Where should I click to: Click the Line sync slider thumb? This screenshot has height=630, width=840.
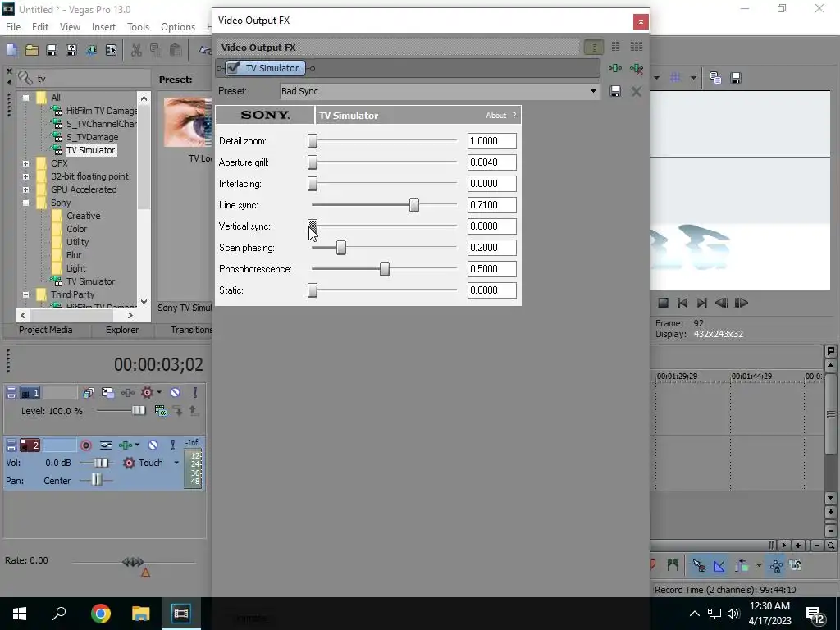click(x=414, y=205)
